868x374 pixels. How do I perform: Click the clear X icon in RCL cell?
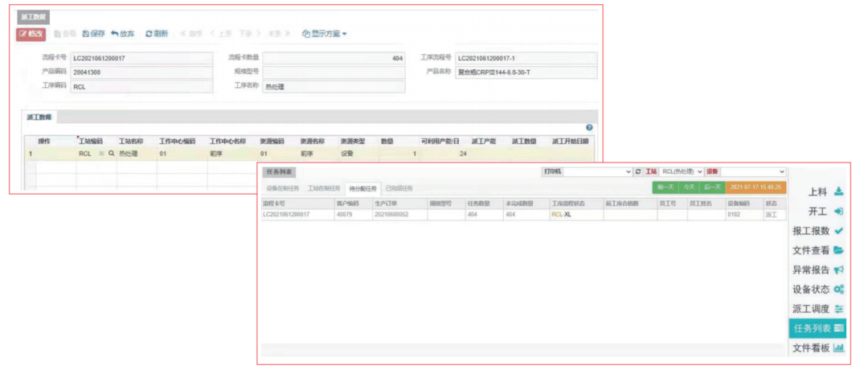101,154
